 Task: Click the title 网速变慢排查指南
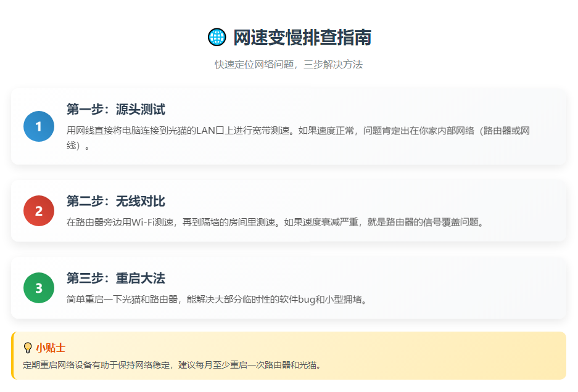pyautogui.click(x=302, y=37)
